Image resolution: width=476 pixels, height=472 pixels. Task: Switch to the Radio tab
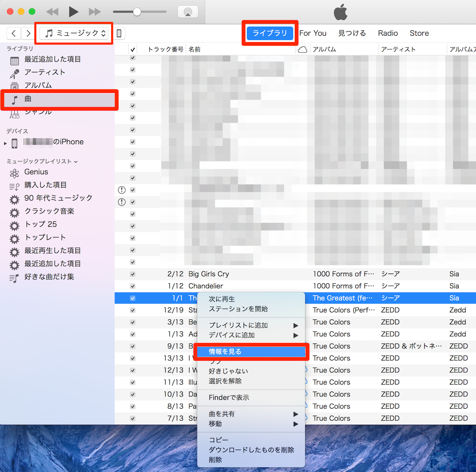tap(388, 33)
